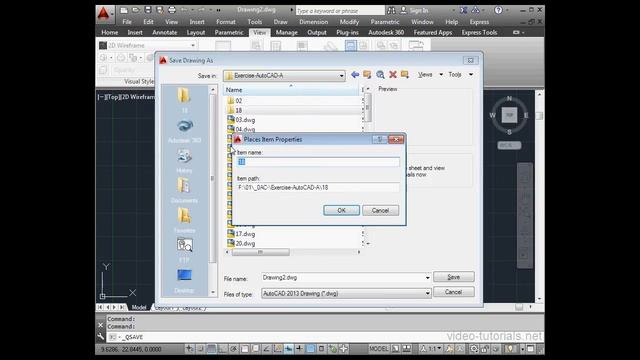Switch to the Home ribbon tab
640x360 pixels.
[109, 32]
